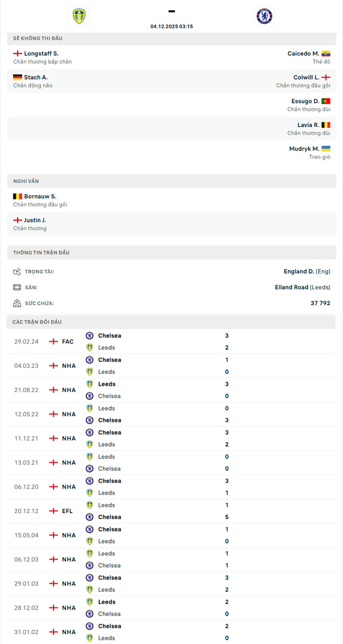Click the CÁC TRẬN ĐỐI ĐẦU section header
Viewport: 343px width, 644px height.
coord(37,322)
